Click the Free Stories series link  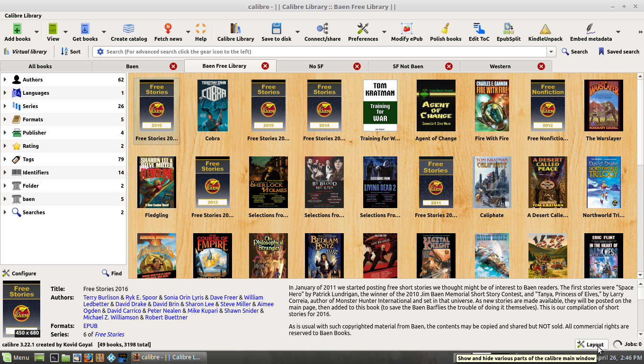109,335
